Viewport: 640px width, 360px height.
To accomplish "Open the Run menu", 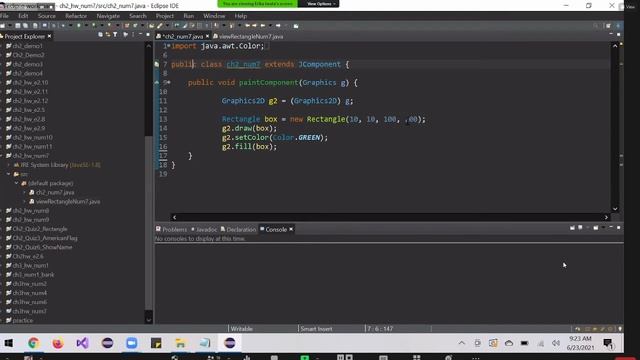I will coord(189,16).
